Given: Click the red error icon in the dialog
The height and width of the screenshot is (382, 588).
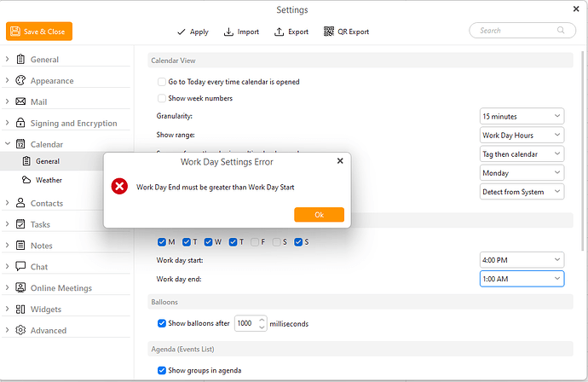Looking at the screenshot, I should point(119,187).
